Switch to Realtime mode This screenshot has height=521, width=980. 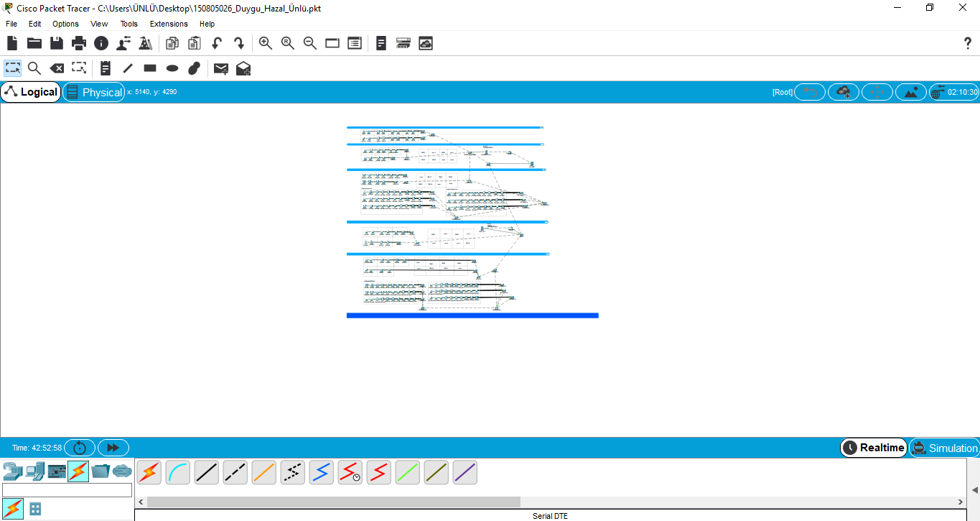(873, 448)
